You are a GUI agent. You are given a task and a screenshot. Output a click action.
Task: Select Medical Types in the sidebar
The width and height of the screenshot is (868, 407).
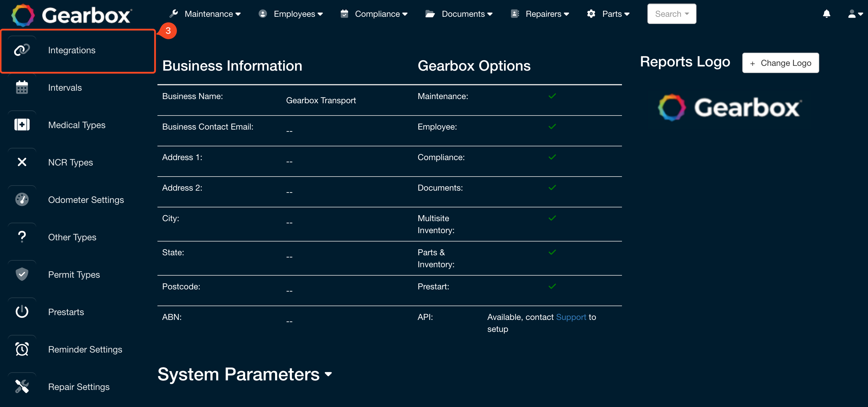[x=77, y=125]
